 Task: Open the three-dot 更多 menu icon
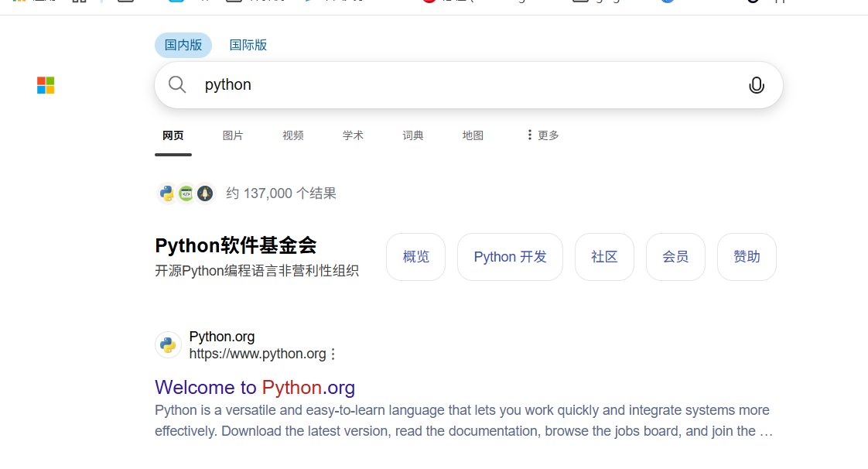pos(530,135)
